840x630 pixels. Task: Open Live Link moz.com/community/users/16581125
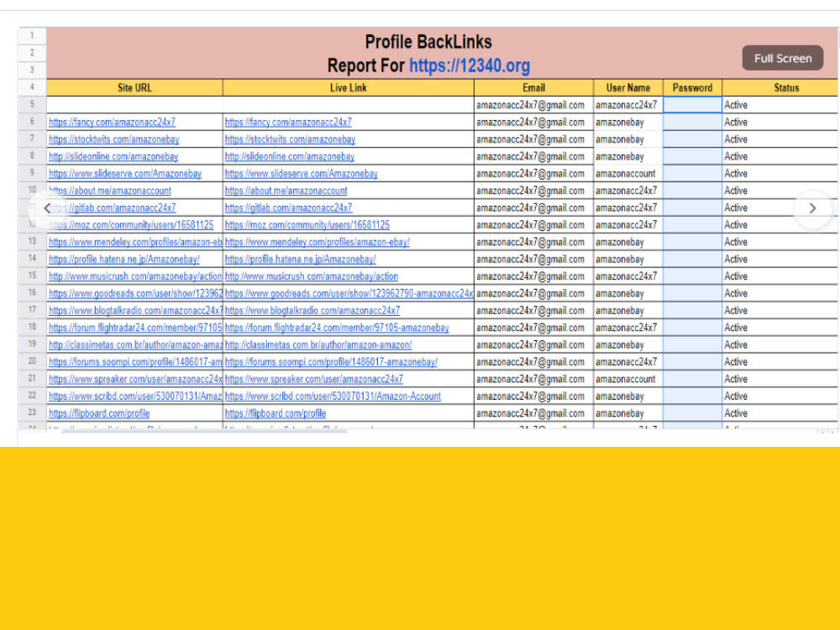pyautogui.click(x=307, y=225)
